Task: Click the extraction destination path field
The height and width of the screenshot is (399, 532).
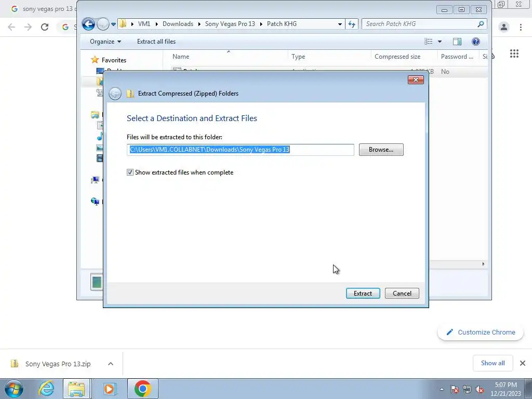Action: coord(240,150)
